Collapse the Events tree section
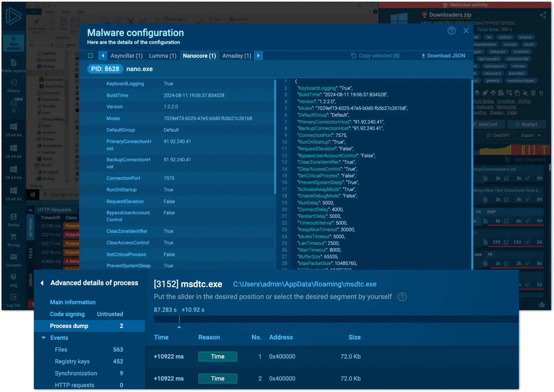 pyautogui.click(x=43, y=338)
